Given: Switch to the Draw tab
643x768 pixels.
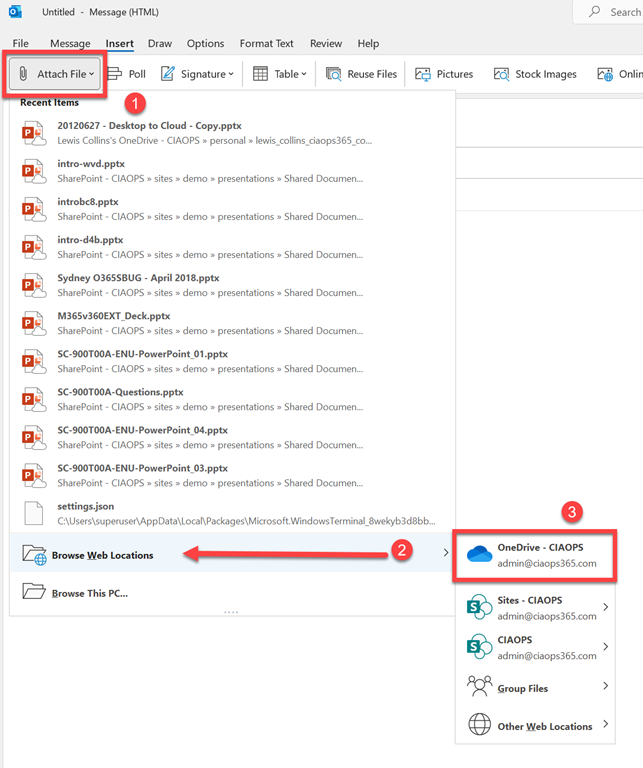Looking at the screenshot, I should (x=159, y=44).
